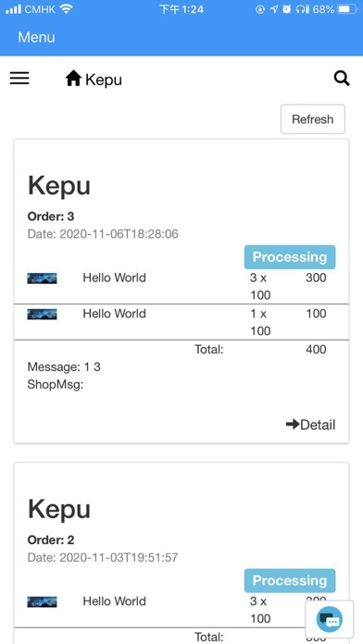Open the hamburger menu icon

coord(19,78)
